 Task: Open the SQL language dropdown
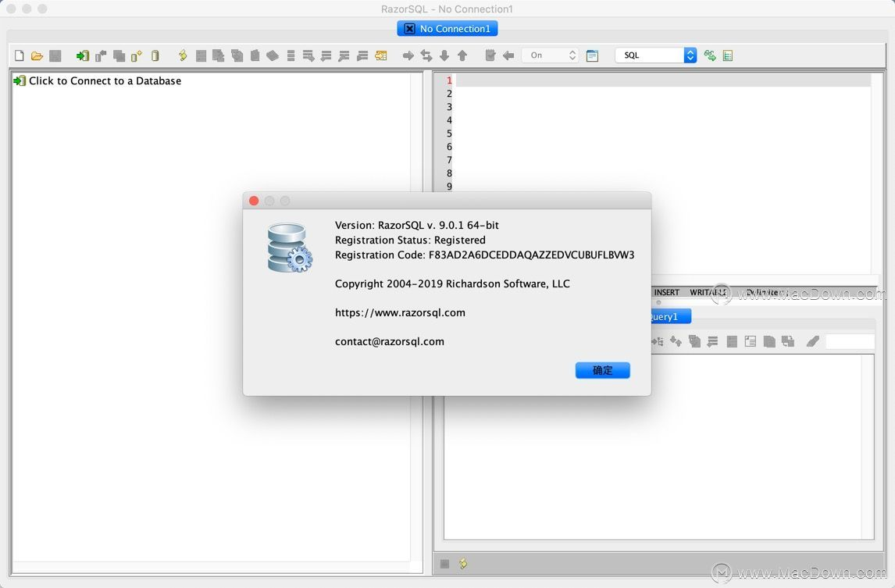tap(656, 55)
